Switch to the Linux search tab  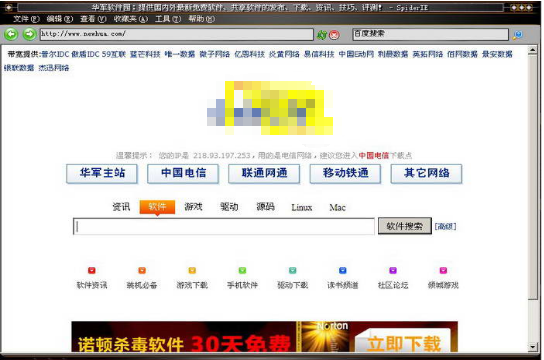tap(302, 207)
